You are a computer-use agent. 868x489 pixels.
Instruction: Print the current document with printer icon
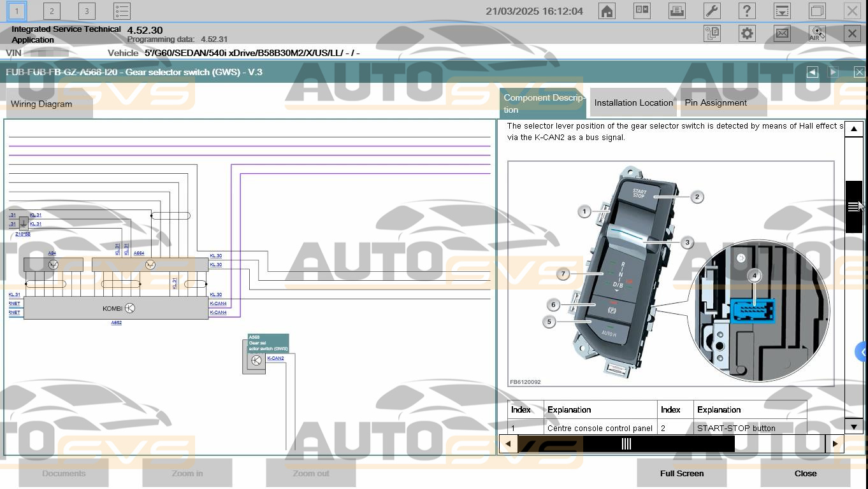pos(677,11)
